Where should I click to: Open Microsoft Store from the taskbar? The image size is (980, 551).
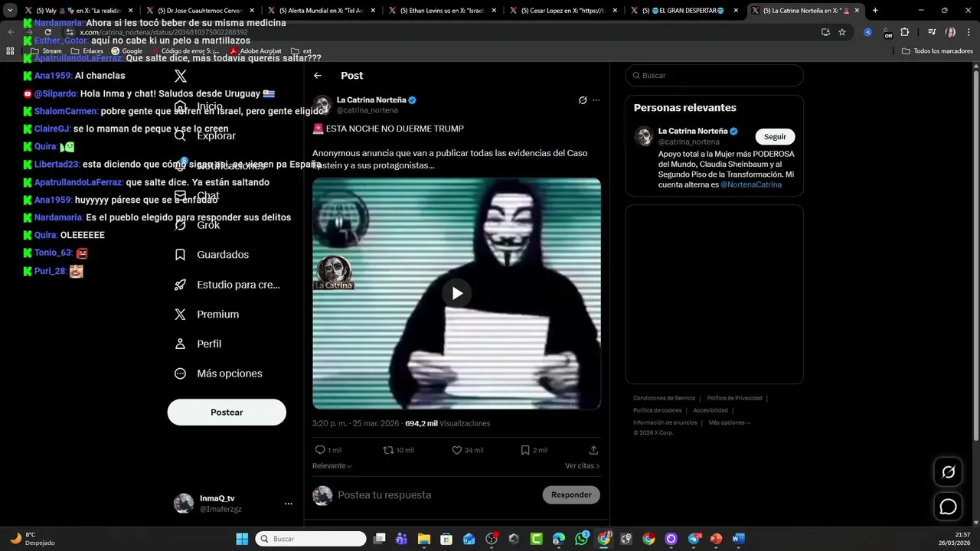click(446, 539)
